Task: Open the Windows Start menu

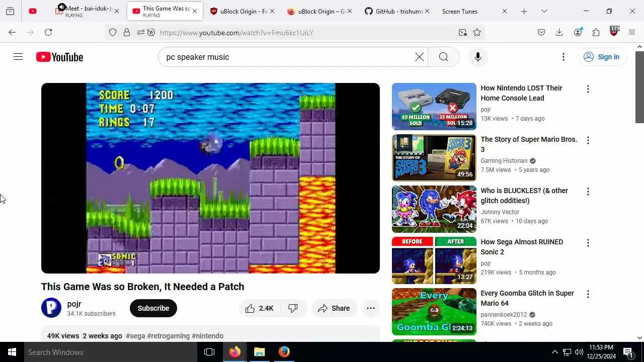Action: 12,352
